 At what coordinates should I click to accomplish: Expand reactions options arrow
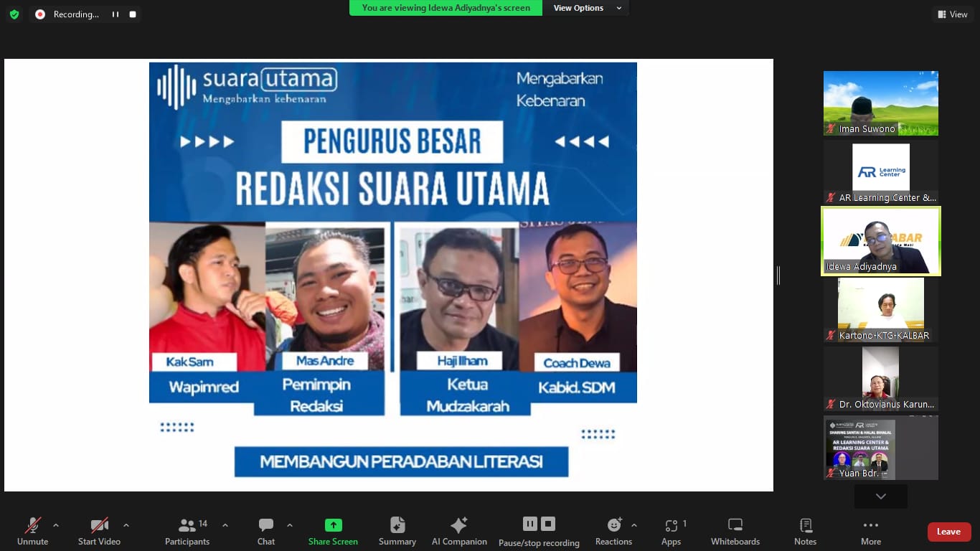(x=634, y=525)
